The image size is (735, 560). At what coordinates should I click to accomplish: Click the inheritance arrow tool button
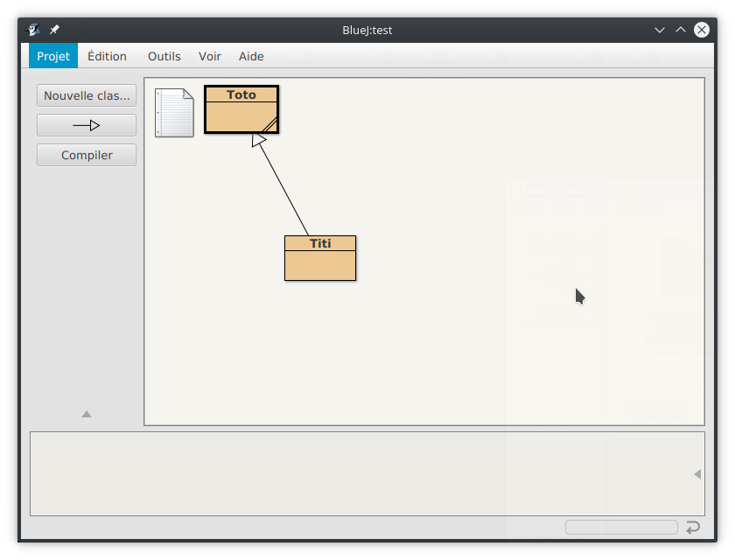(87, 125)
